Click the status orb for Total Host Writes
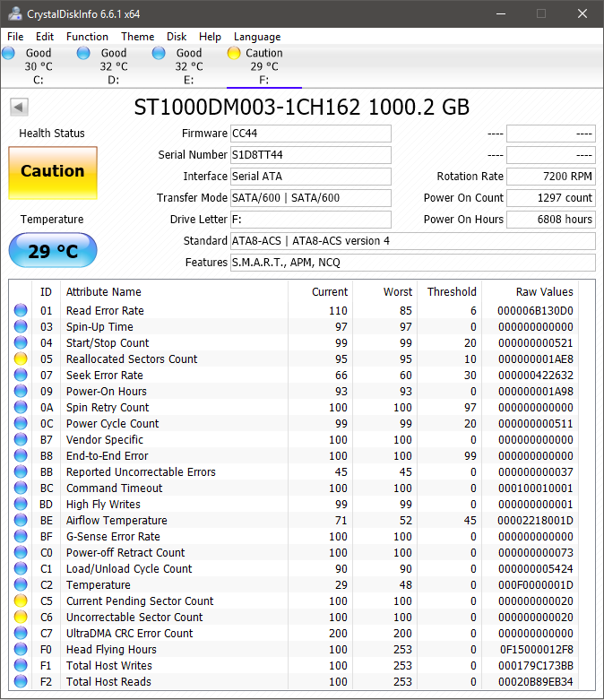 click(x=21, y=665)
